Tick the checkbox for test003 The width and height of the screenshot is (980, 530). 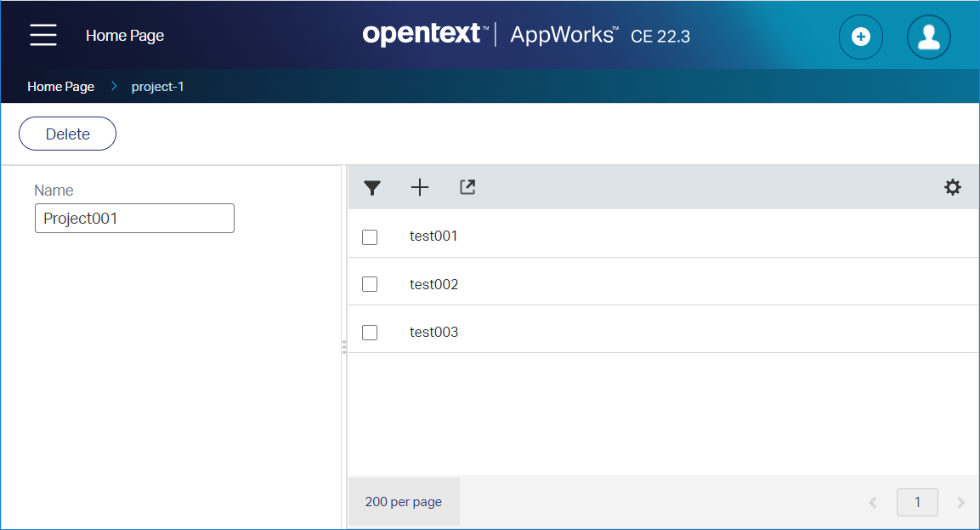370,332
